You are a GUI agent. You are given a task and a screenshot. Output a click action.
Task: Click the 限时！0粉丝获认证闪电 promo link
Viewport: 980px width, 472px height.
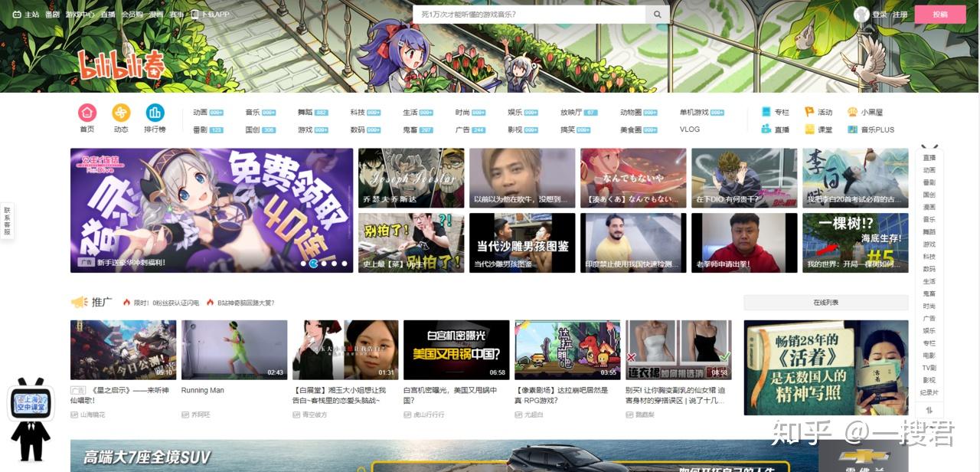(165, 303)
